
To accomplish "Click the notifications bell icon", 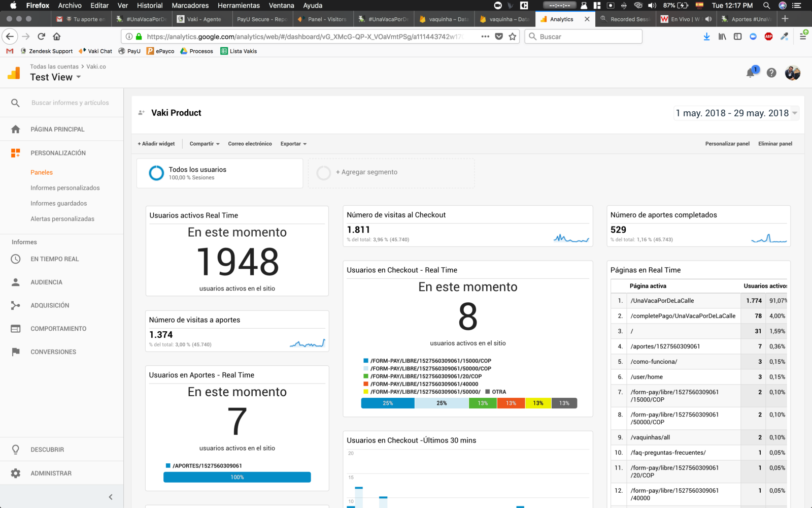I will (751, 73).
